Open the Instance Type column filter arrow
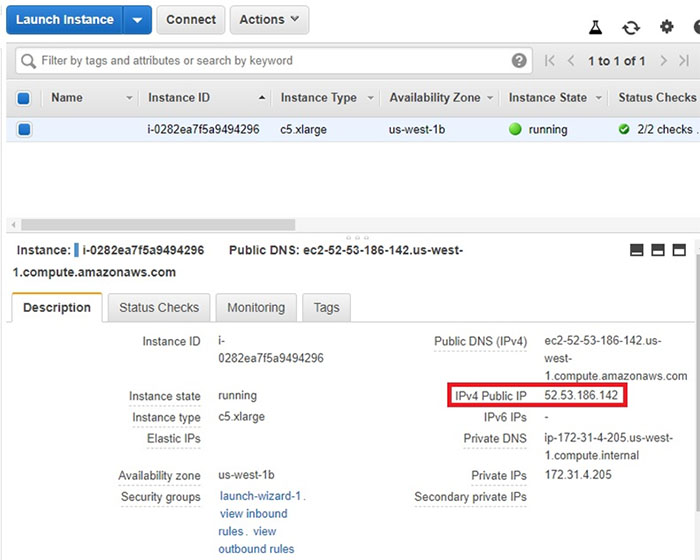700x560 pixels. coord(370,98)
